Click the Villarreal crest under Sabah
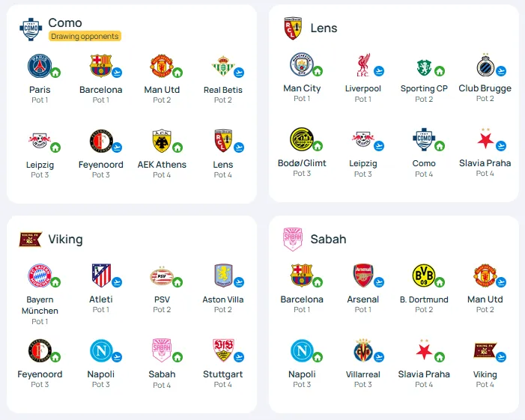The width and height of the screenshot is (525, 420). point(363,350)
